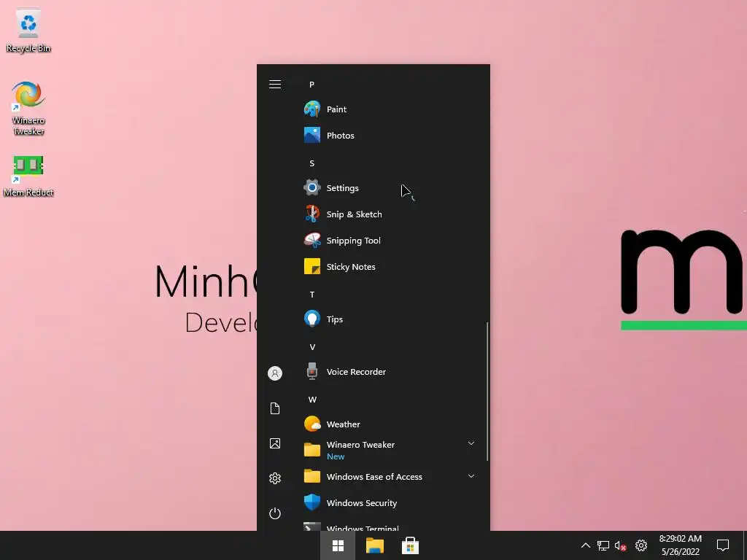Open Microsoft Store from the taskbar
The width and height of the screenshot is (747, 560).
point(410,545)
